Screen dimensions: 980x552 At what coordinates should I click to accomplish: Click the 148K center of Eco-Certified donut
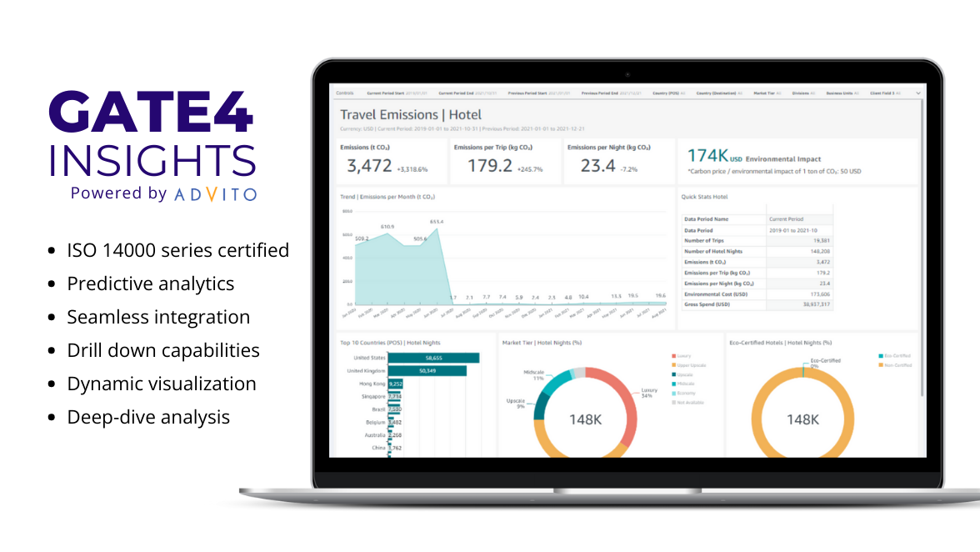(x=802, y=420)
